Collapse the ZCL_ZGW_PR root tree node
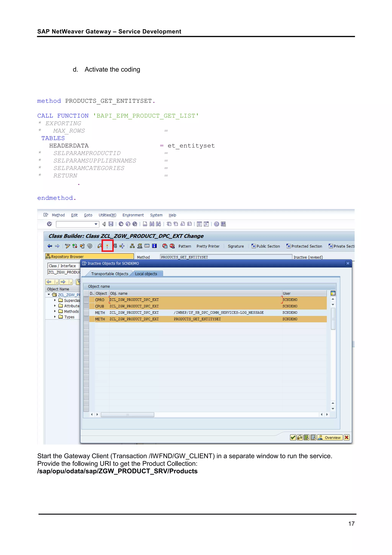This screenshot has height=555, width=392. point(49,295)
